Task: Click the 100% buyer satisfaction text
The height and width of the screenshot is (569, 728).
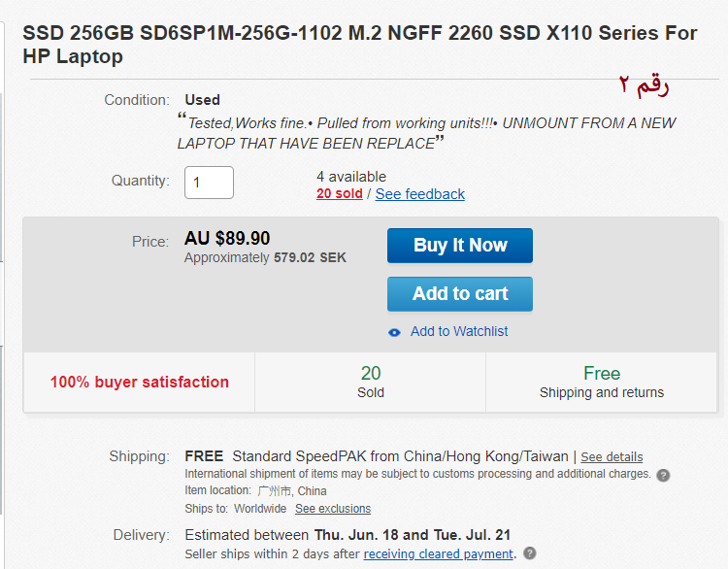Action: click(x=140, y=383)
